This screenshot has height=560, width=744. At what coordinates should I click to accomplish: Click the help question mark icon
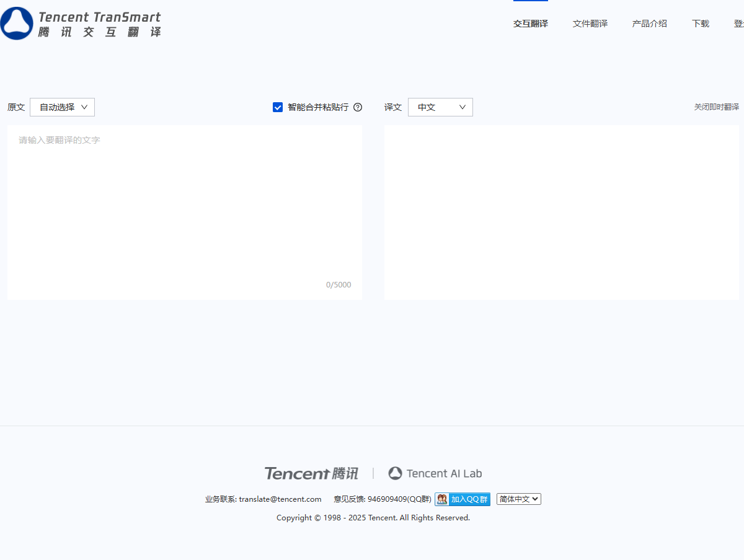[358, 107]
